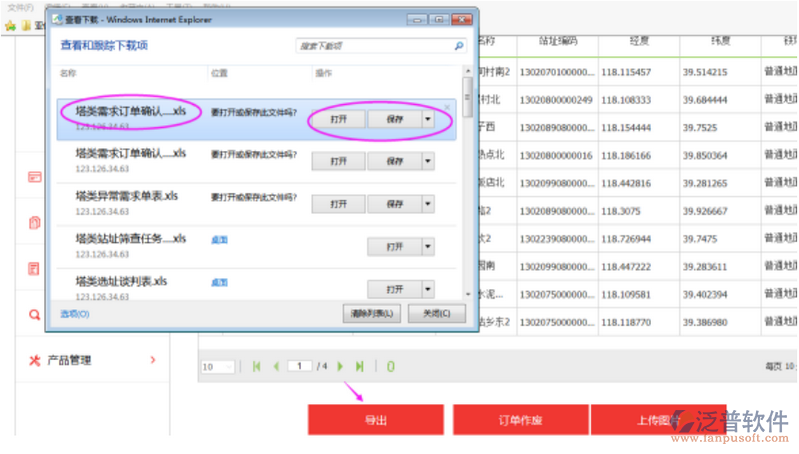
Task: Open dropdown arrow for 塔类异常需求单表.xls
Action: [429, 204]
